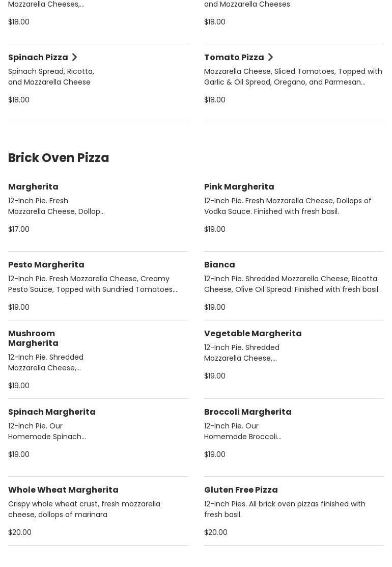Click the Tomato Pizza title
The height and width of the screenshot is (567, 392).
(234, 58)
